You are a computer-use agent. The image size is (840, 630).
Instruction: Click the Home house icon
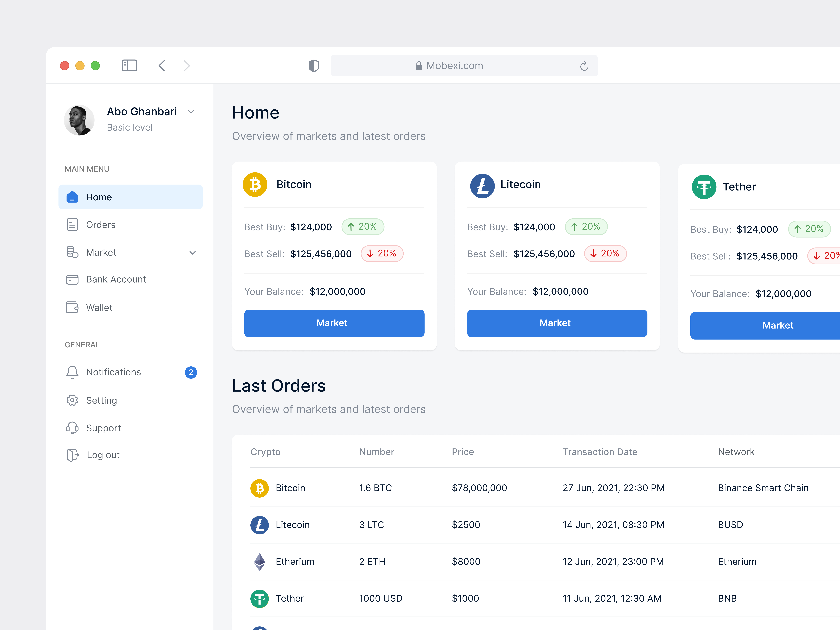pos(72,197)
